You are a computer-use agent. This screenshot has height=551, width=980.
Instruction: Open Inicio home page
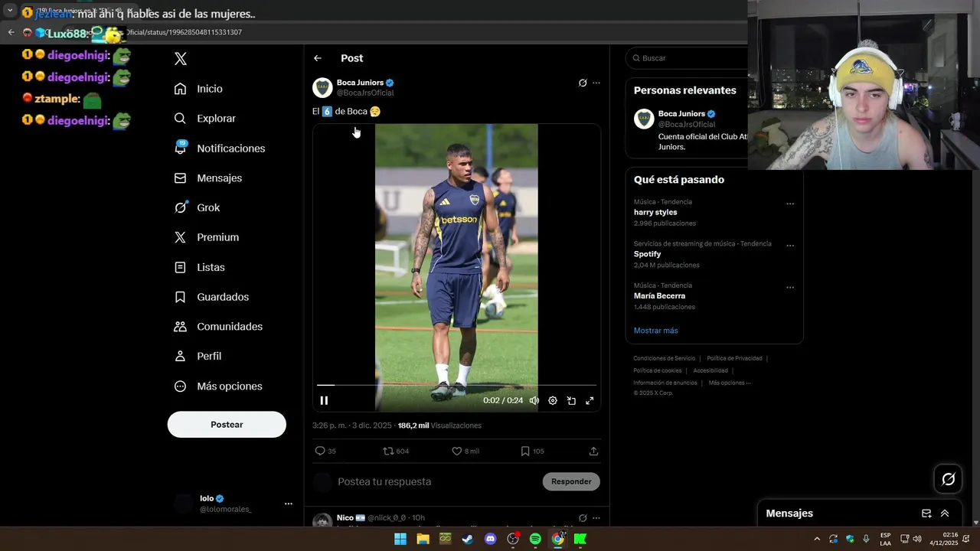pyautogui.click(x=198, y=89)
